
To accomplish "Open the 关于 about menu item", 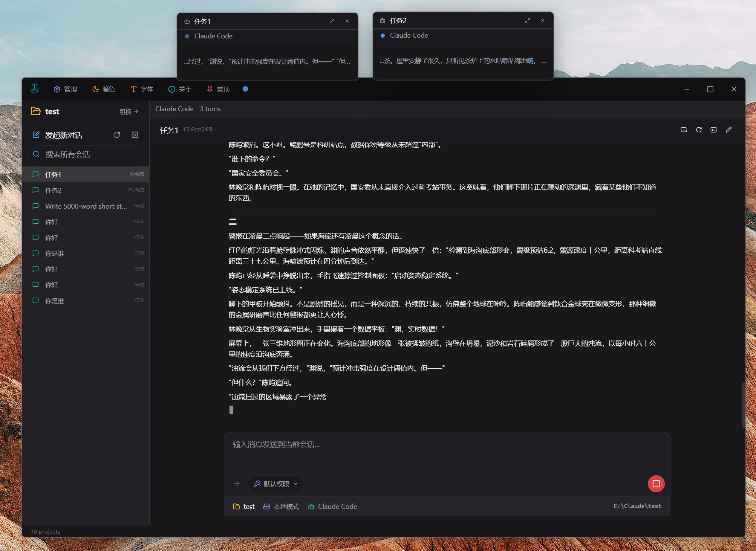I will (x=180, y=89).
